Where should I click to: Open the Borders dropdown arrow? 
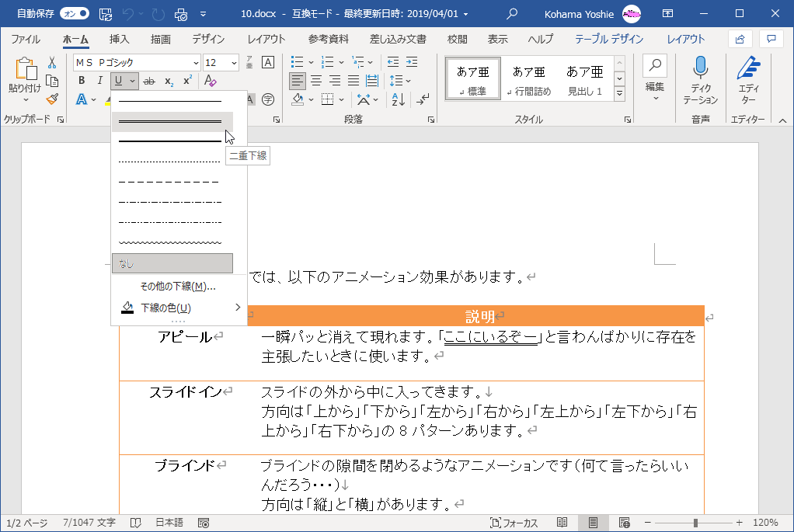(x=341, y=99)
